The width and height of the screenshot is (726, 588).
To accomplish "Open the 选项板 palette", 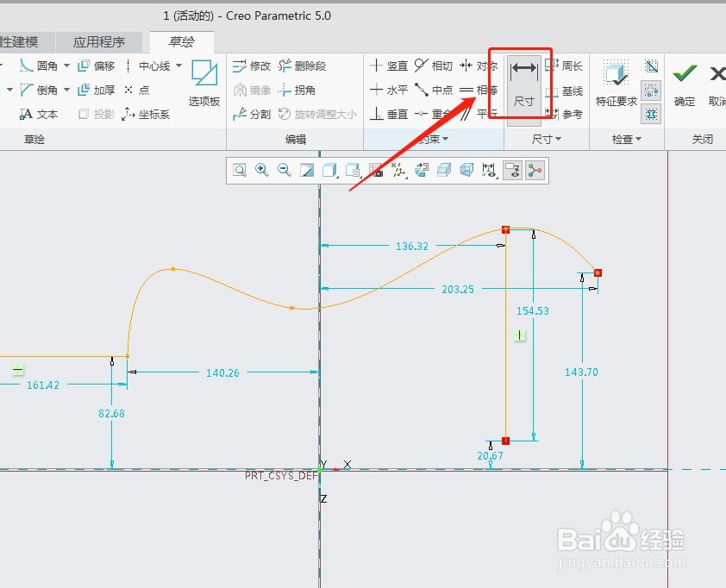I will pyautogui.click(x=204, y=84).
